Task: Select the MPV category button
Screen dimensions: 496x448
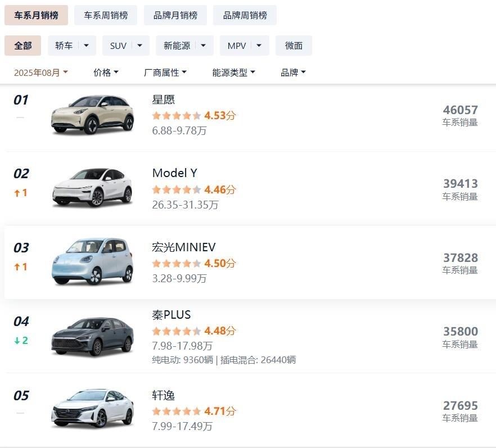Action: coord(236,46)
